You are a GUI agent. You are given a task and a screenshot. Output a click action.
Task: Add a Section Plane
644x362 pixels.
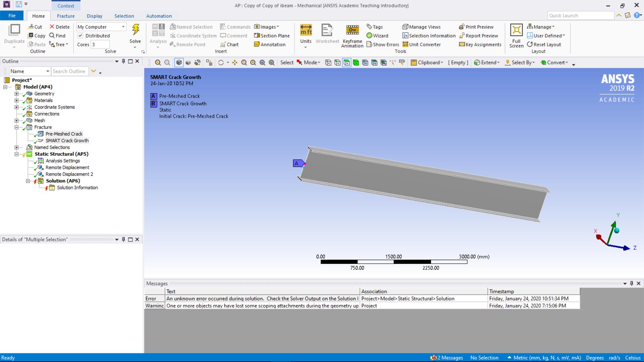click(272, 36)
